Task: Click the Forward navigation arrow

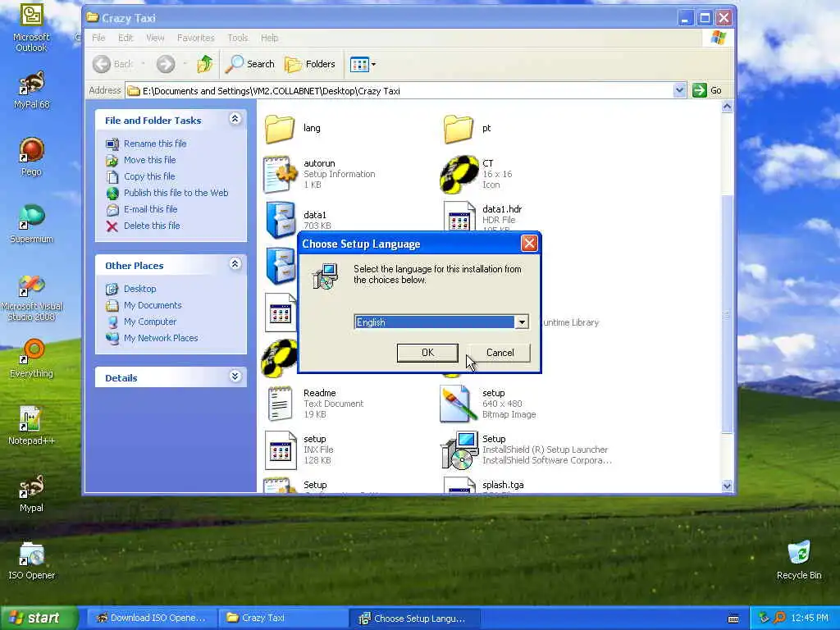Action: coord(166,64)
